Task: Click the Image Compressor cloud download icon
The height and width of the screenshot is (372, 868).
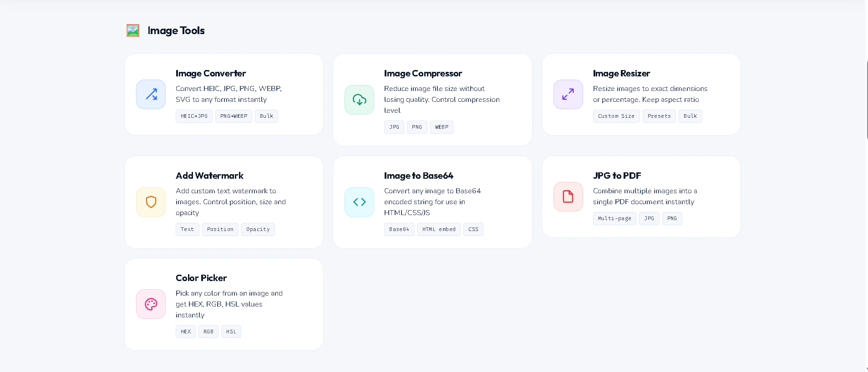Action: click(x=360, y=100)
